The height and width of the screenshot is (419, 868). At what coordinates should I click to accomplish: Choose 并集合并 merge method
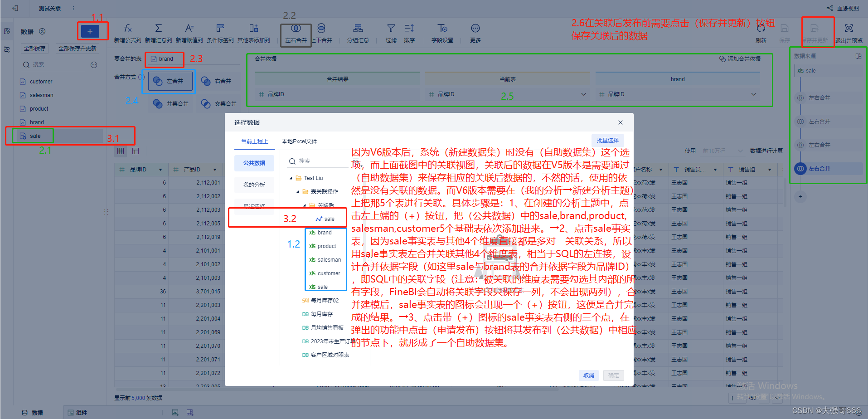(170, 104)
